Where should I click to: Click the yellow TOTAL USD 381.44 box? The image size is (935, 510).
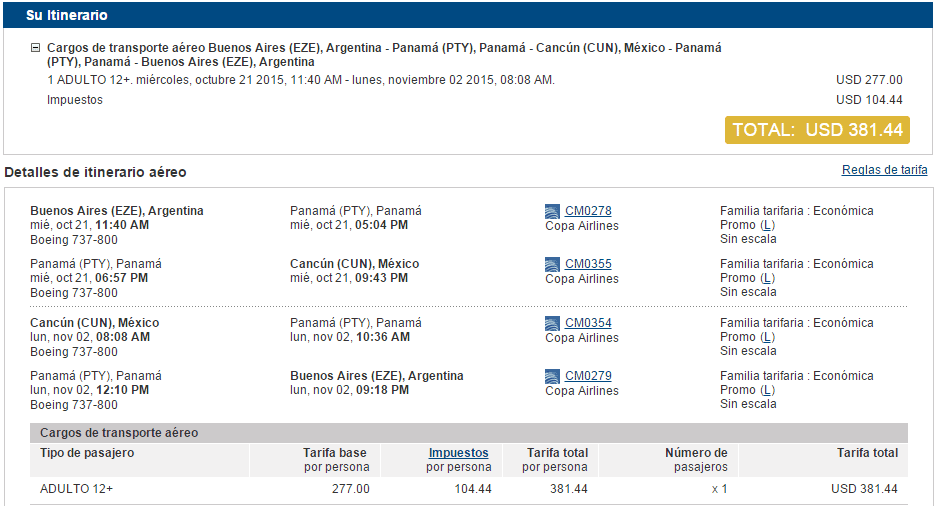pos(817,130)
